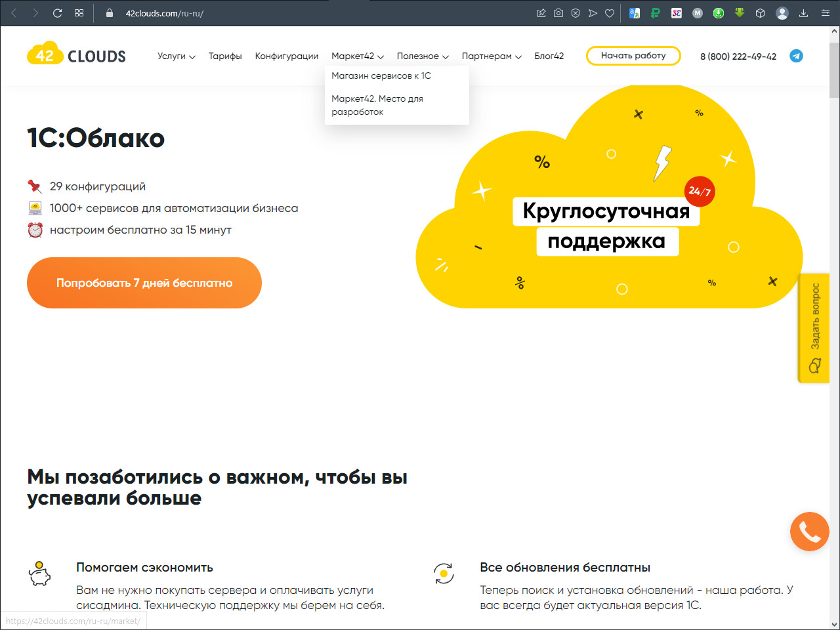Open the Тарифы menu item
Screen dimensions: 840x630
(x=225, y=56)
